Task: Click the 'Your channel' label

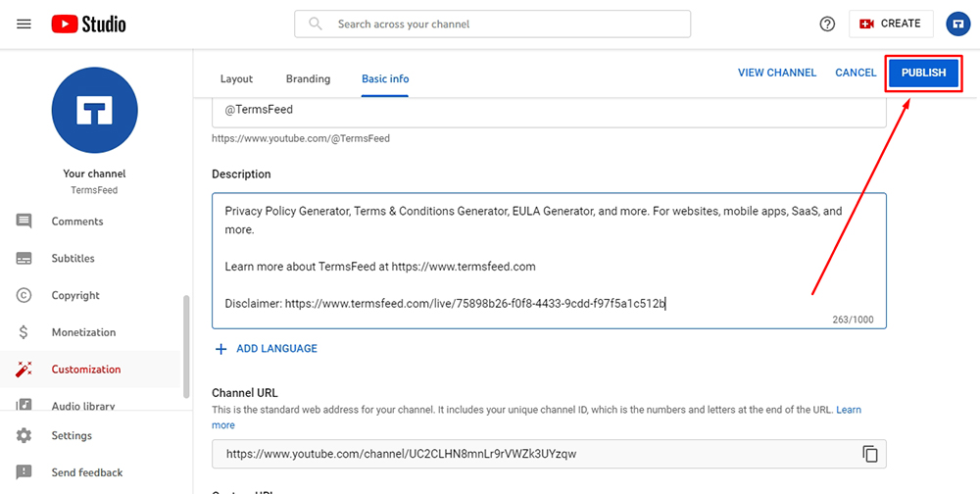Action: (94, 173)
